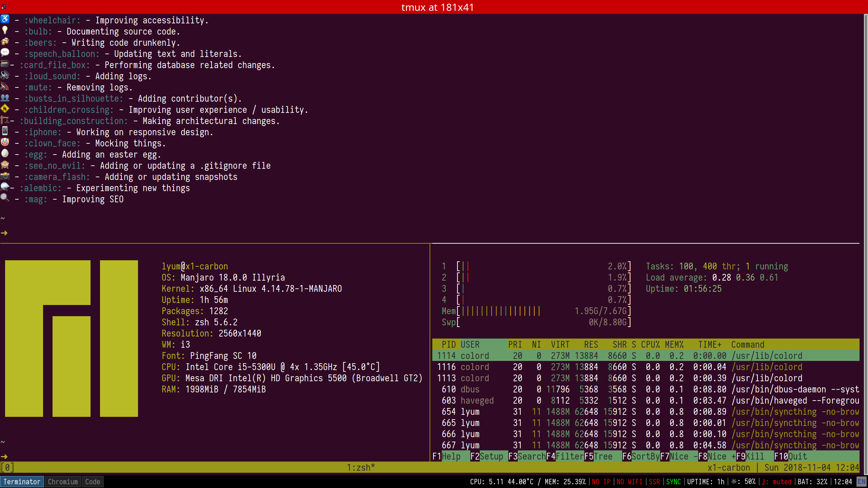Click the clown face emoji icon
This screenshot has height=488, width=868.
5,142
